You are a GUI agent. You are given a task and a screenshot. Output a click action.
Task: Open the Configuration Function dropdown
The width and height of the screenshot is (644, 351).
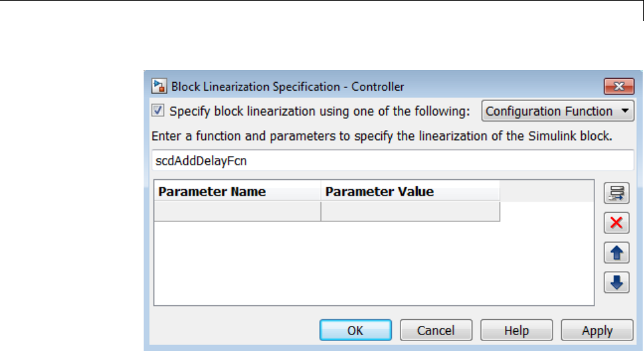click(558, 111)
